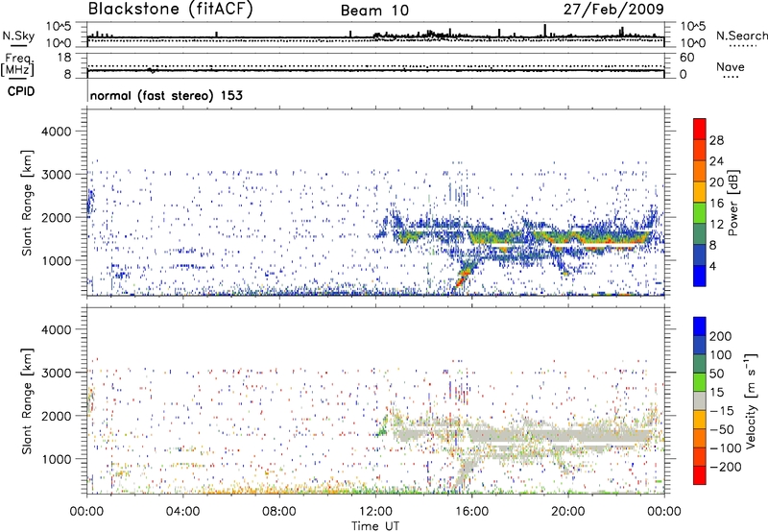Click the date '27/Feb/2009'

[613, 9]
